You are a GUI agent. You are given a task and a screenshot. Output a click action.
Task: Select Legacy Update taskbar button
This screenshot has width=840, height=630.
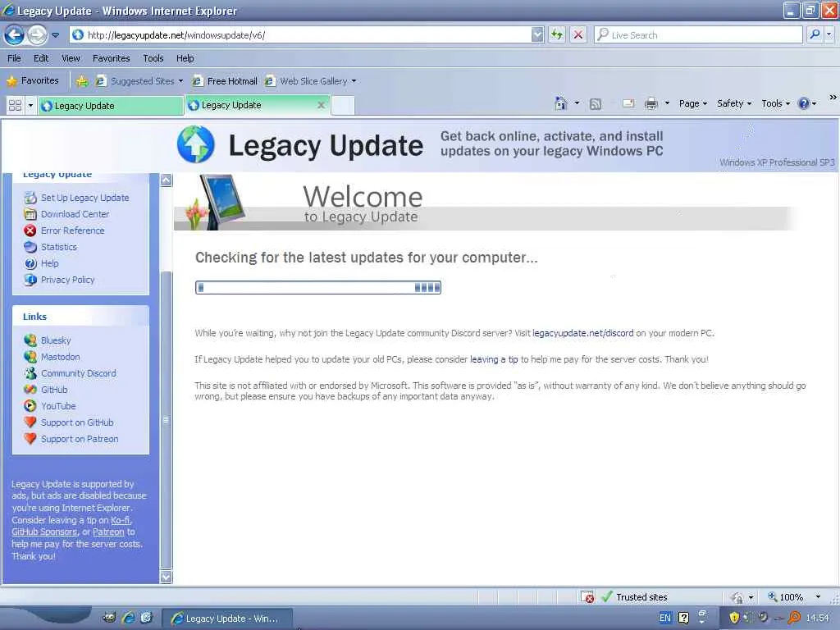(226, 619)
